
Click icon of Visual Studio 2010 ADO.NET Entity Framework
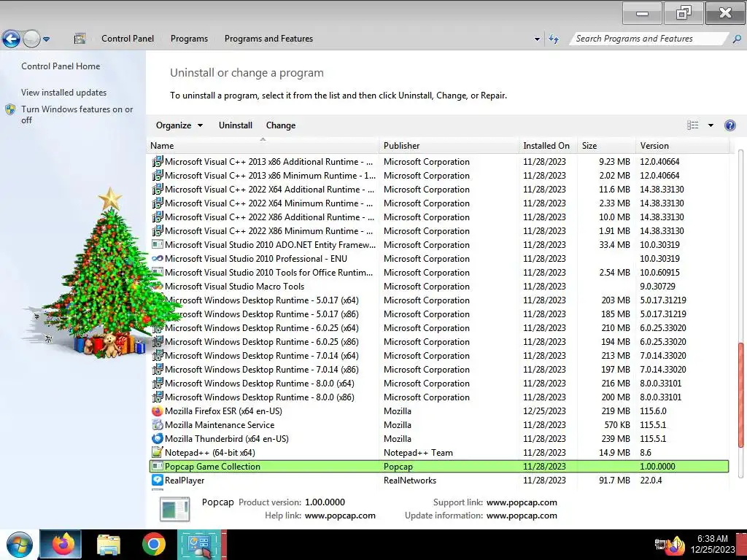point(158,244)
